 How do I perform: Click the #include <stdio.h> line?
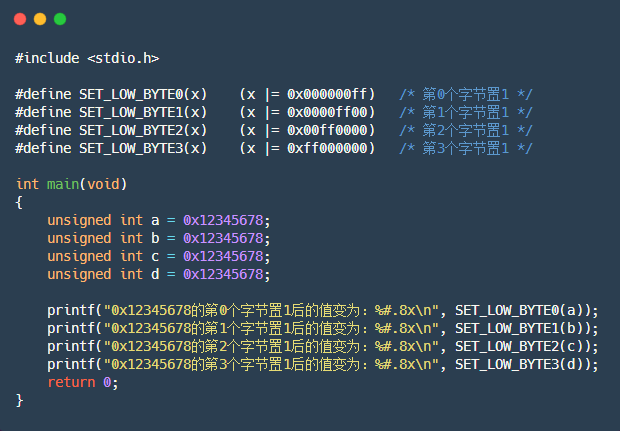pyautogui.click(x=87, y=58)
